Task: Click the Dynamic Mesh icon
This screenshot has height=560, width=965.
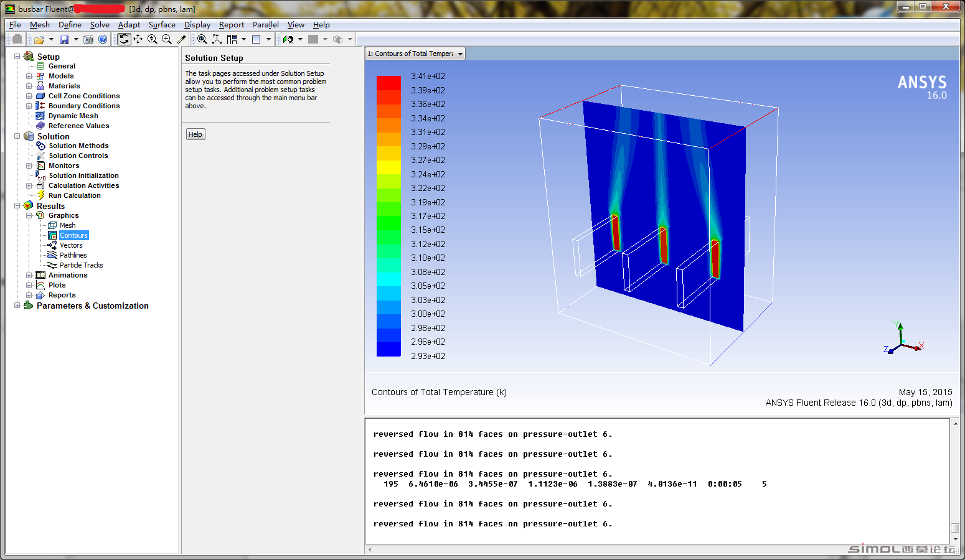Action: coord(40,116)
